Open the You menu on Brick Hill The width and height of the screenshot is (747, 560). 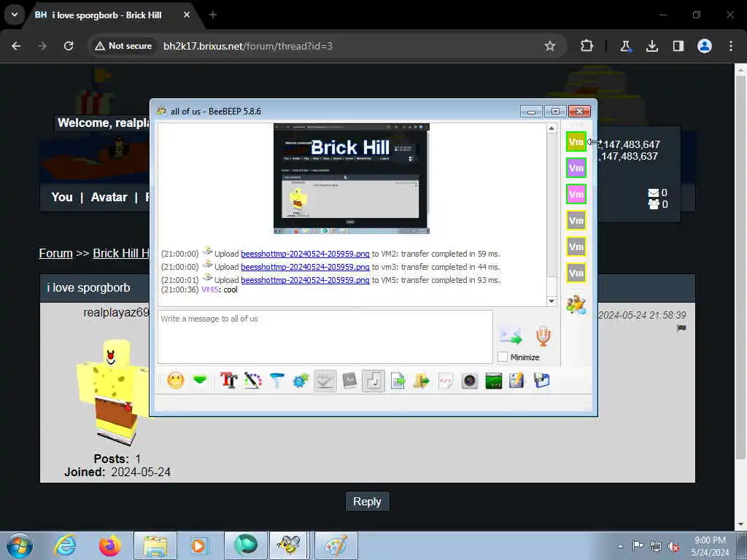[x=62, y=197]
